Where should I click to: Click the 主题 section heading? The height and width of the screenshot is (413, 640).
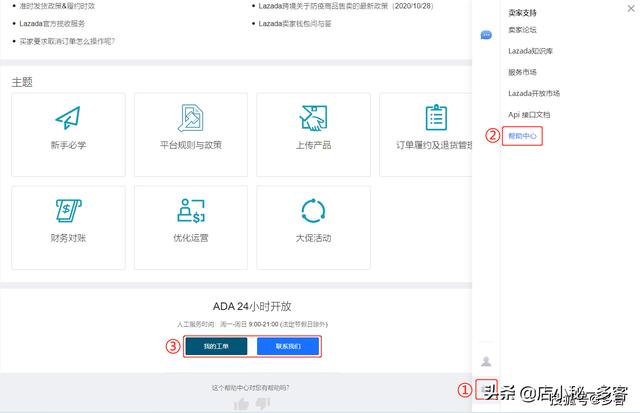point(22,82)
